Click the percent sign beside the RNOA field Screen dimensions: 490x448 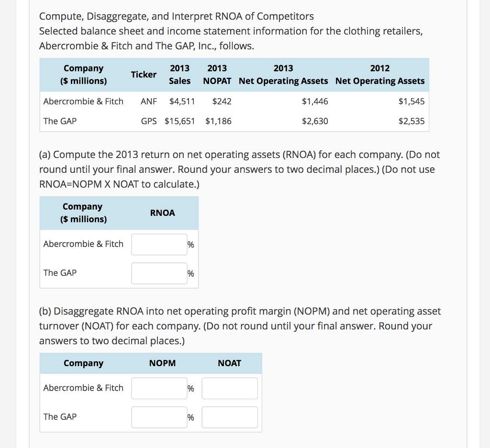(190, 244)
